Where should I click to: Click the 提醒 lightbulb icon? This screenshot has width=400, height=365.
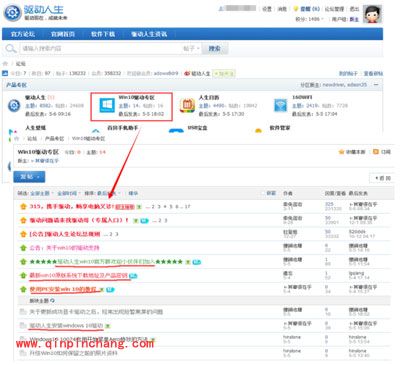295,9
